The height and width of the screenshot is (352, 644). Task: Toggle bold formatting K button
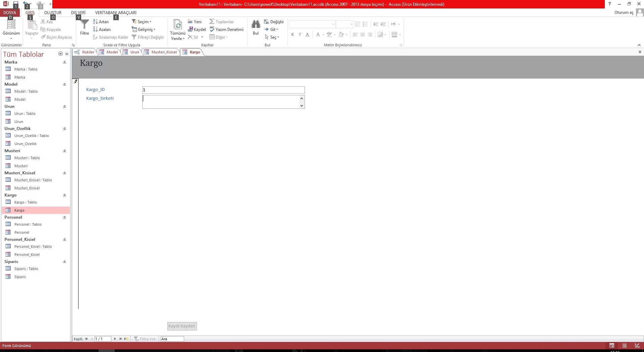(x=292, y=35)
